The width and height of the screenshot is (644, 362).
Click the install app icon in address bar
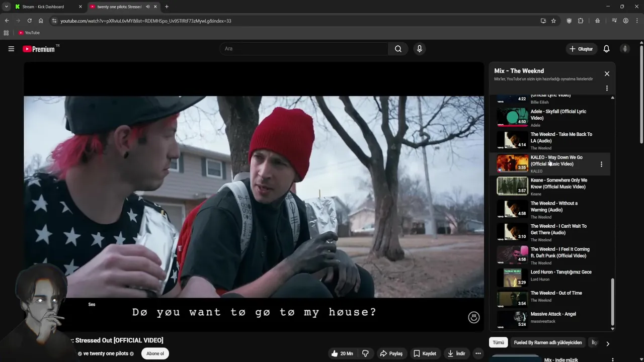tap(543, 21)
